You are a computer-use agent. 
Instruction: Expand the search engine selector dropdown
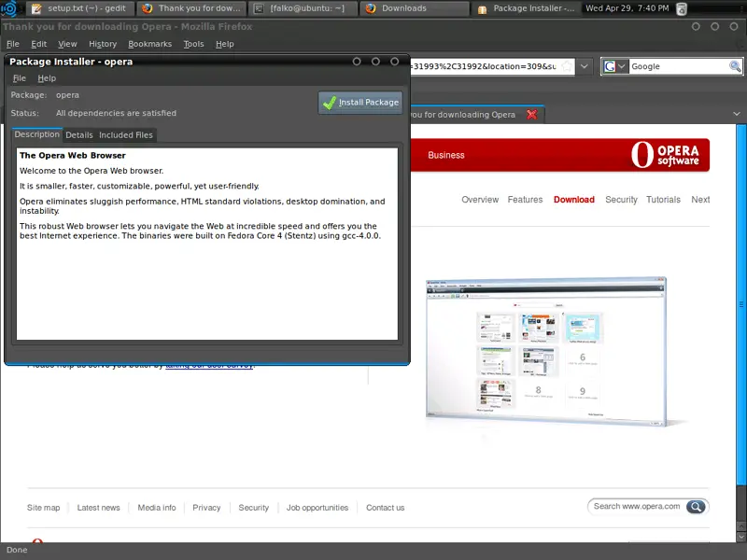[621, 66]
